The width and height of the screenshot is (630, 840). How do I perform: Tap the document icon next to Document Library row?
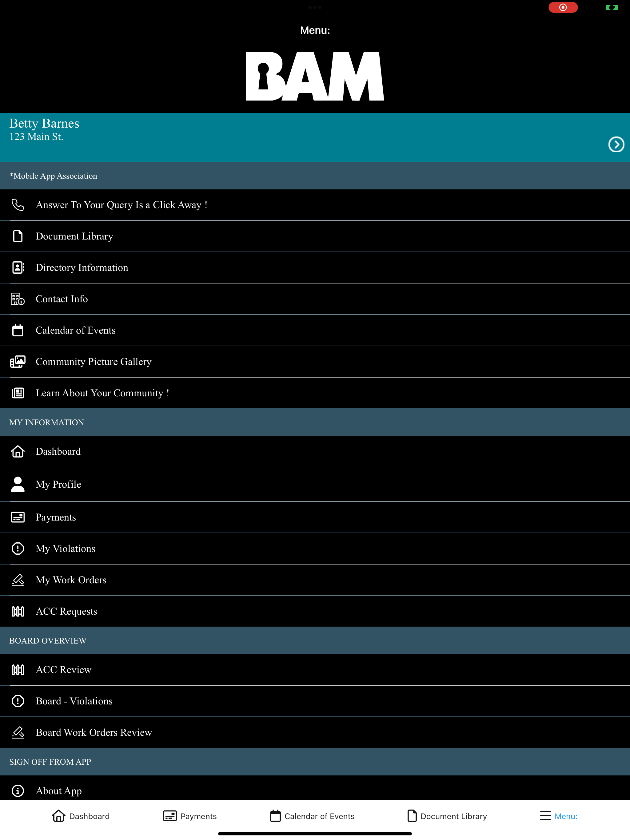point(18,236)
